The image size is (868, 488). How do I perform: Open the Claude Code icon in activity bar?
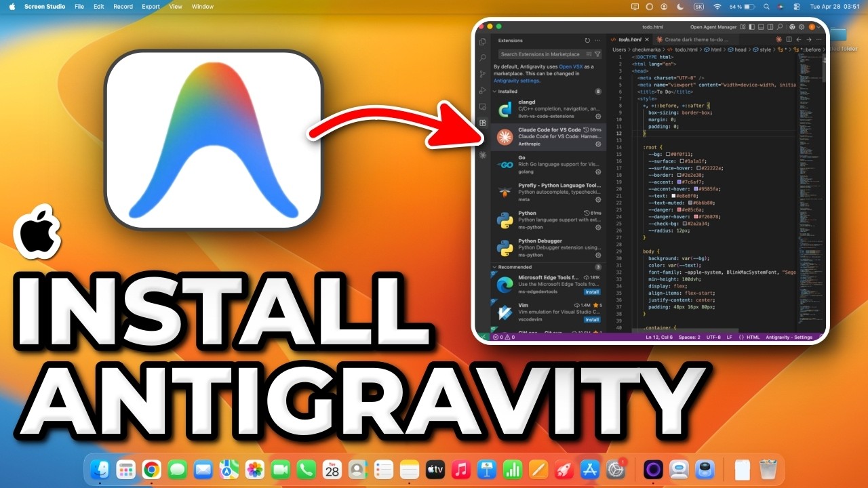click(483, 155)
